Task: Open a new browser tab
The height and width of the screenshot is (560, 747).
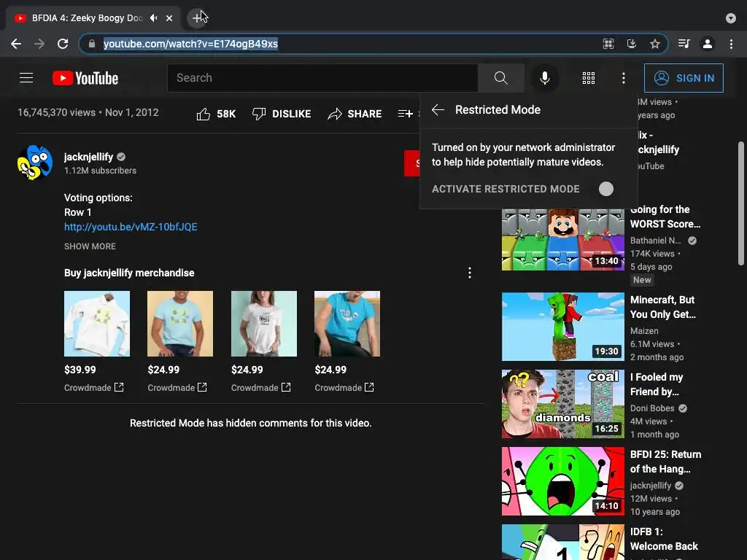Action: pyautogui.click(x=197, y=18)
